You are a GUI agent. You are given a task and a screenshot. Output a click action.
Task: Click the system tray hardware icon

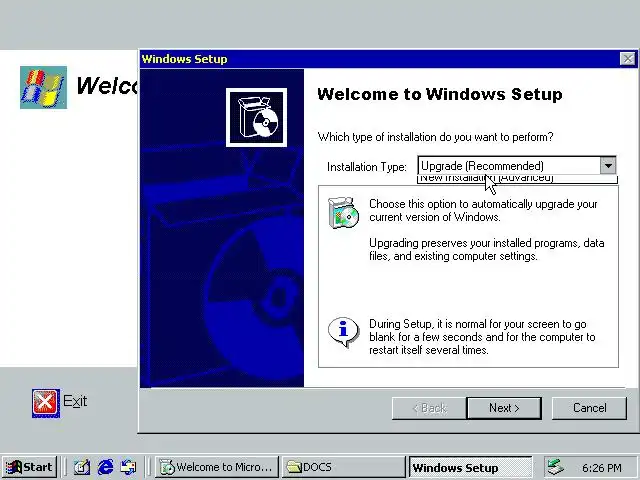coord(556,467)
